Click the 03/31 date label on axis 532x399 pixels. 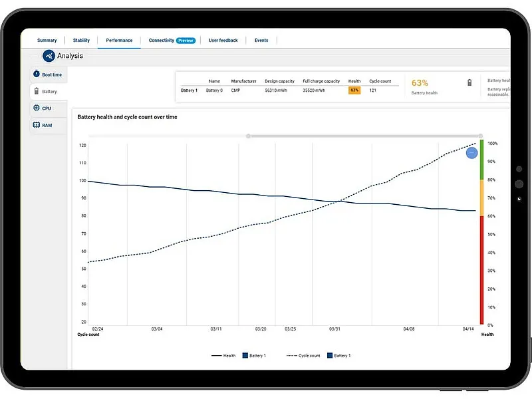pos(334,329)
